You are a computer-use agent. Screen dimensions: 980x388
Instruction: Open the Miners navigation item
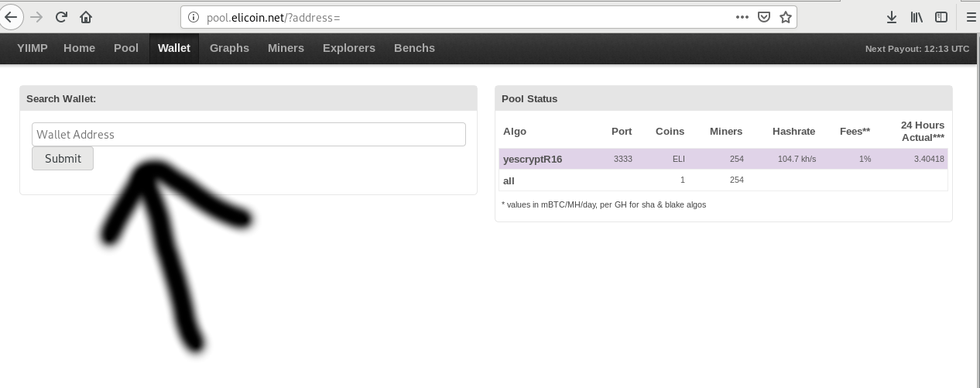click(x=286, y=48)
